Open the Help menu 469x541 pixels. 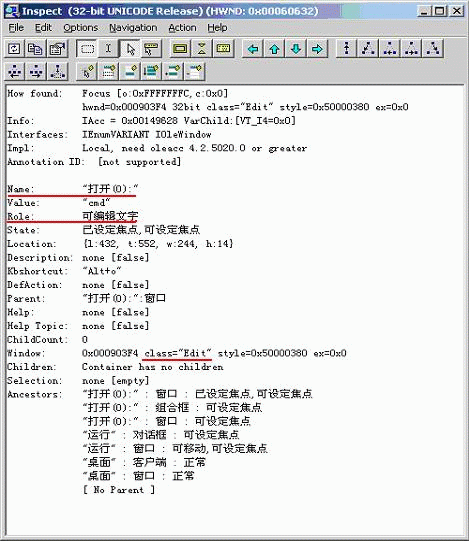tap(217, 28)
